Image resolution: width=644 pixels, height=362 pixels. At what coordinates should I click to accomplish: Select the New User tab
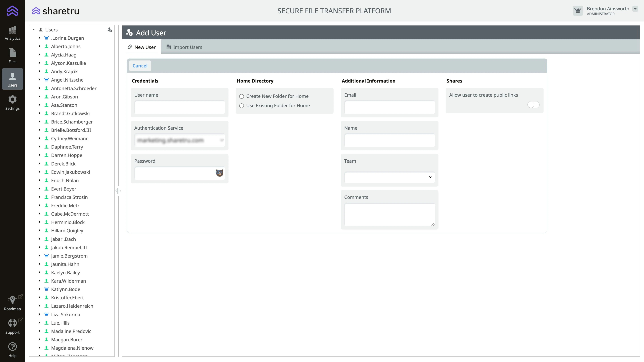pyautogui.click(x=142, y=47)
